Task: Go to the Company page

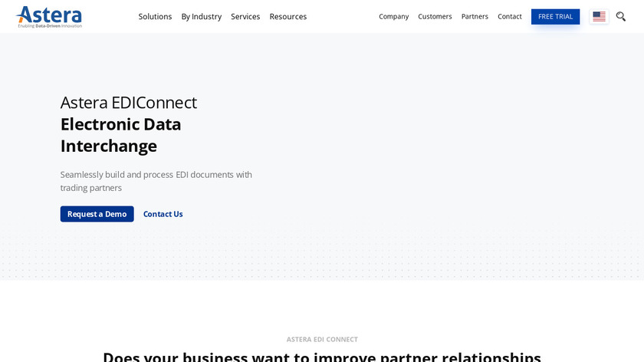Action: [x=393, y=16]
